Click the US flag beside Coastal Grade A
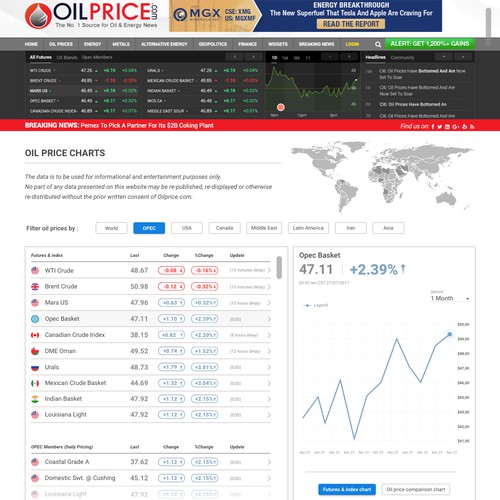The image size is (500, 500). (x=35, y=462)
